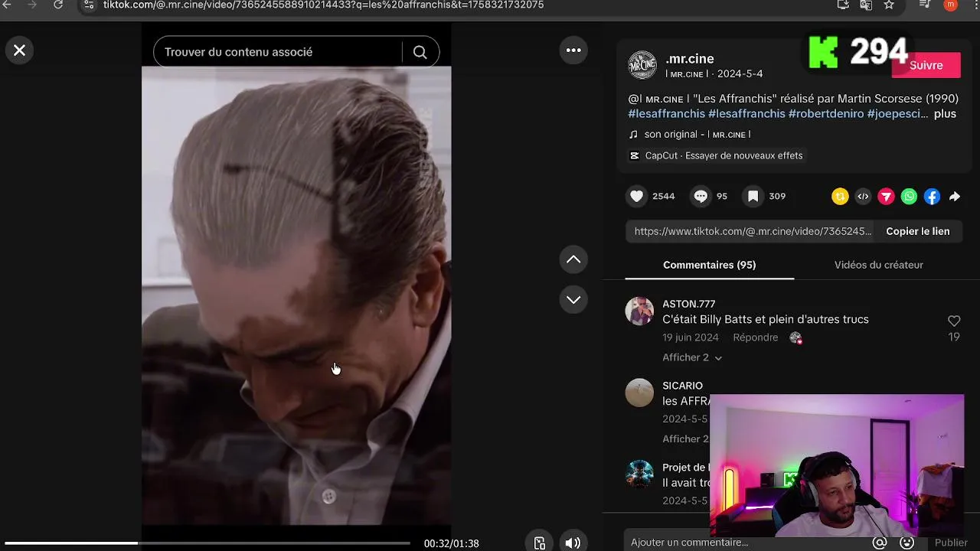Viewport: 980px width, 551px height.
Task: Click the browser translate page icon
Action: tap(866, 5)
